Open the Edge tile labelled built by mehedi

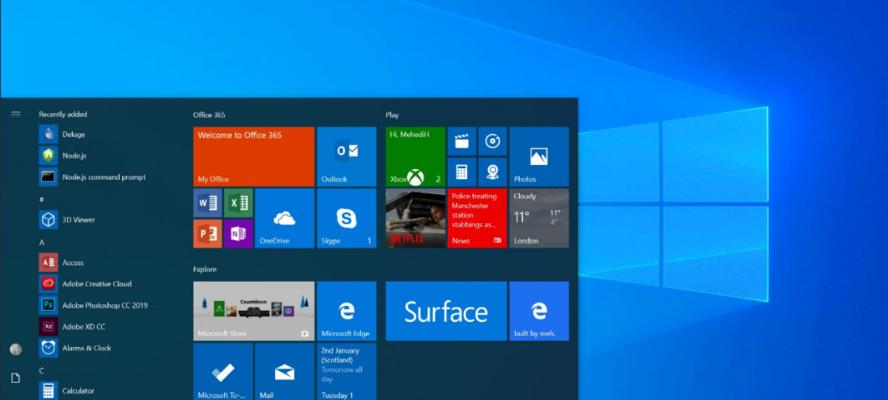coord(539,311)
